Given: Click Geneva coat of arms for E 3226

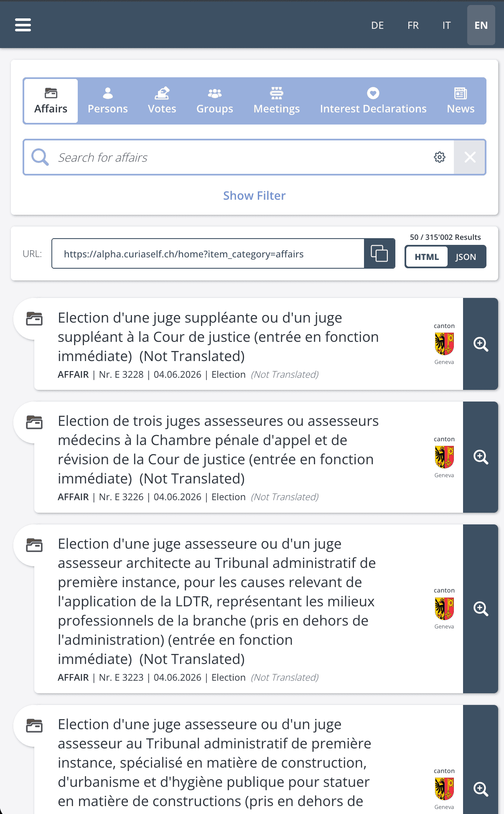Looking at the screenshot, I should tap(444, 457).
